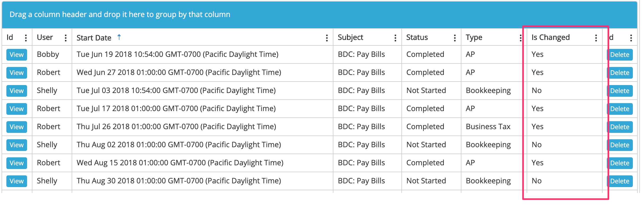Sort by the Status column header
644x211 pixels.
pos(417,37)
